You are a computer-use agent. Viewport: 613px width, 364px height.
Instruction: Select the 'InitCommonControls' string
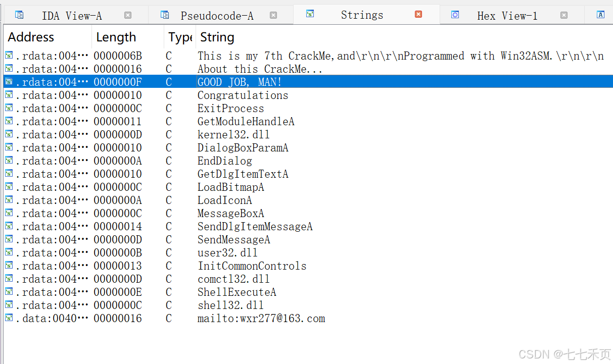tap(252, 266)
